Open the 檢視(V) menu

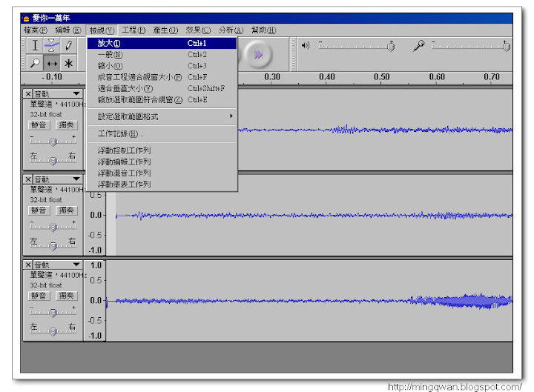(102, 30)
